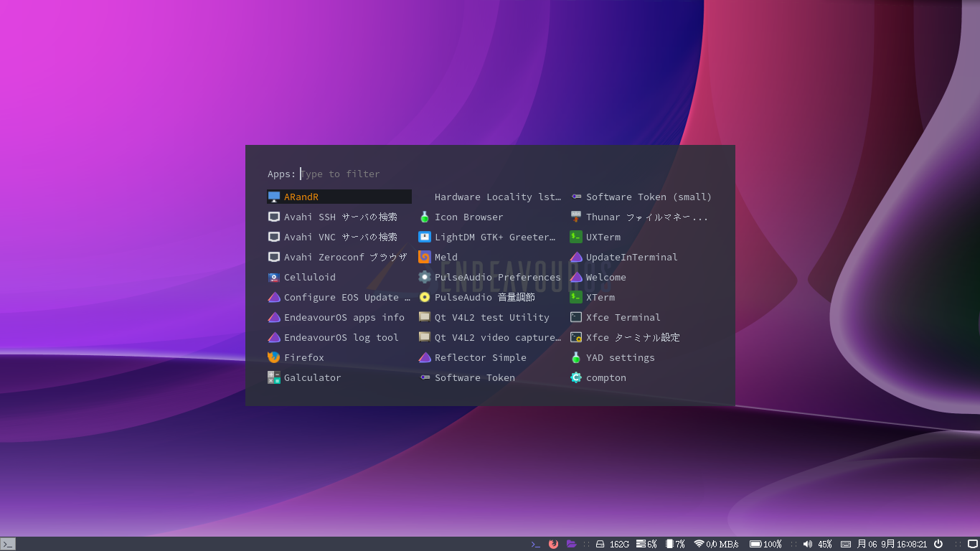Launch Firefox from the panel
980x551 pixels.
tap(553, 544)
